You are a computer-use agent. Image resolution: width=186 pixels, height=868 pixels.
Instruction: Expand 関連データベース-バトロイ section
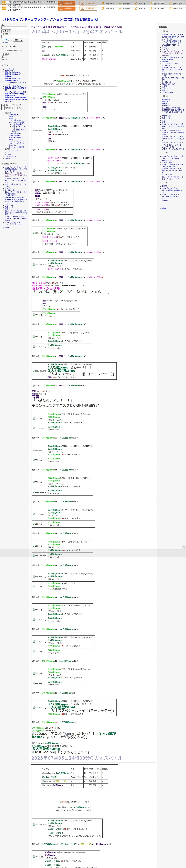pyautogui.click(x=3, y=105)
